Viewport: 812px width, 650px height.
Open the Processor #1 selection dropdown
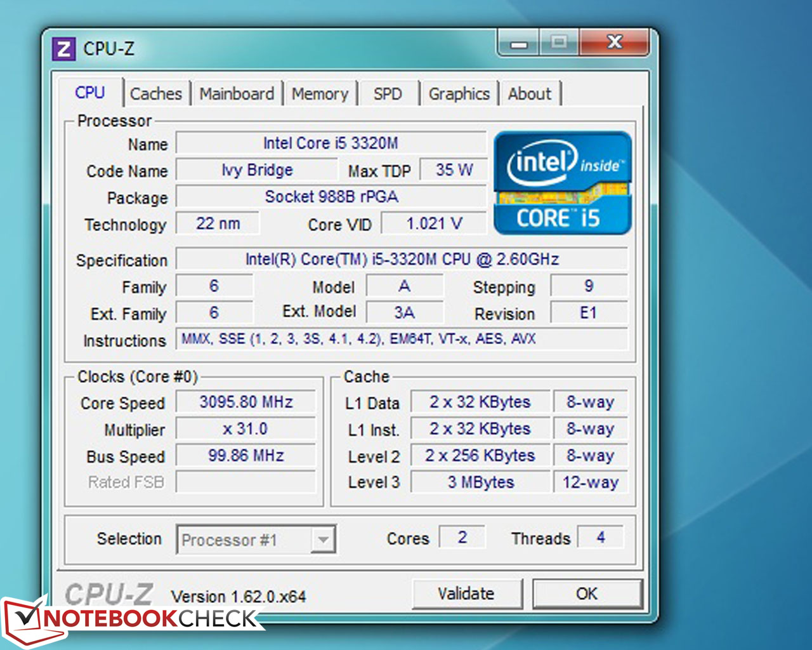(256, 540)
